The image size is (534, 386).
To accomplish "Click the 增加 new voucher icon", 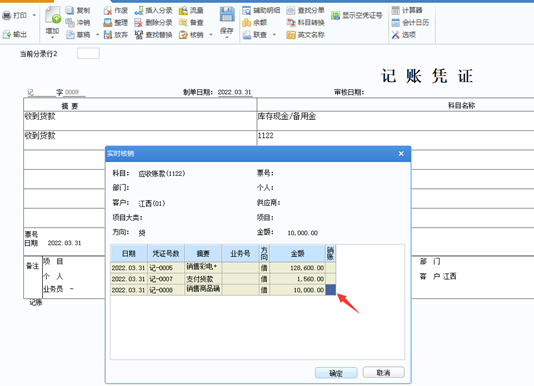I will tap(53, 15).
